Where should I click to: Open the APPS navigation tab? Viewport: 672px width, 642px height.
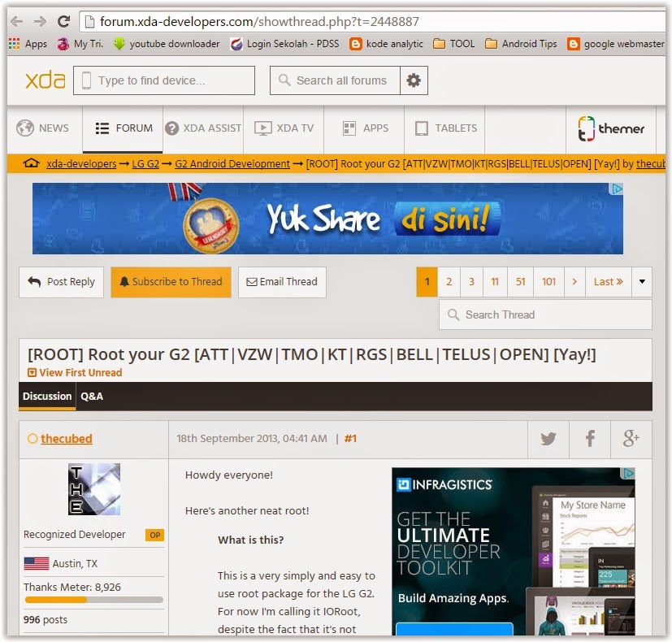[366, 128]
